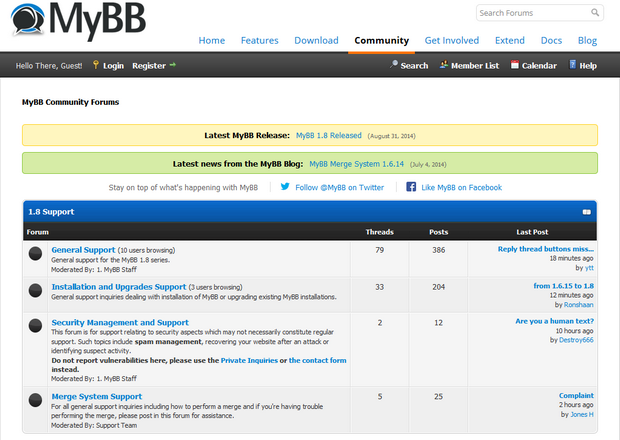Click Merge System Support post count 25

pyautogui.click(x=439, y=396)
